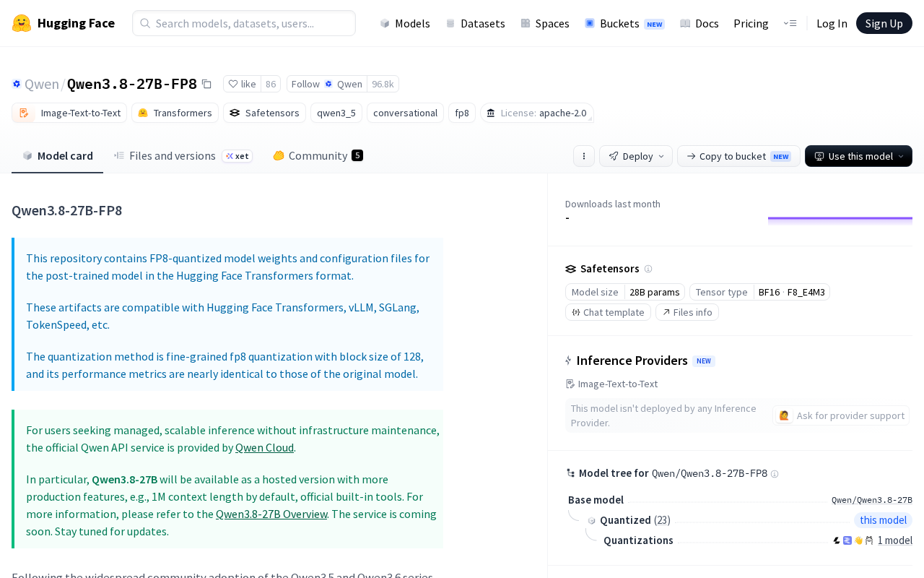
Task: Open the 1 model quantizations link
Action: [x=895, y=540]
